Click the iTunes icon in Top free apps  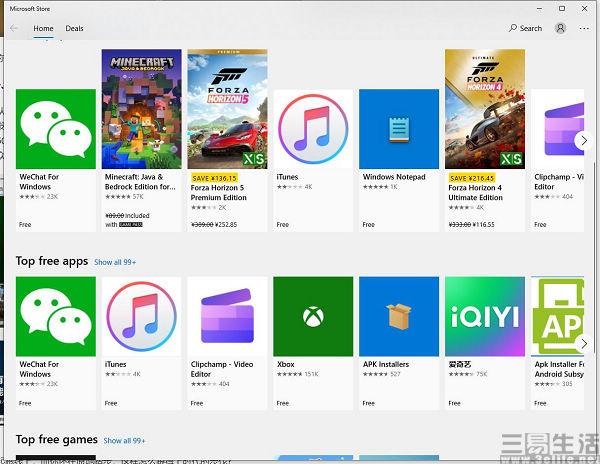tap(141, 316)
